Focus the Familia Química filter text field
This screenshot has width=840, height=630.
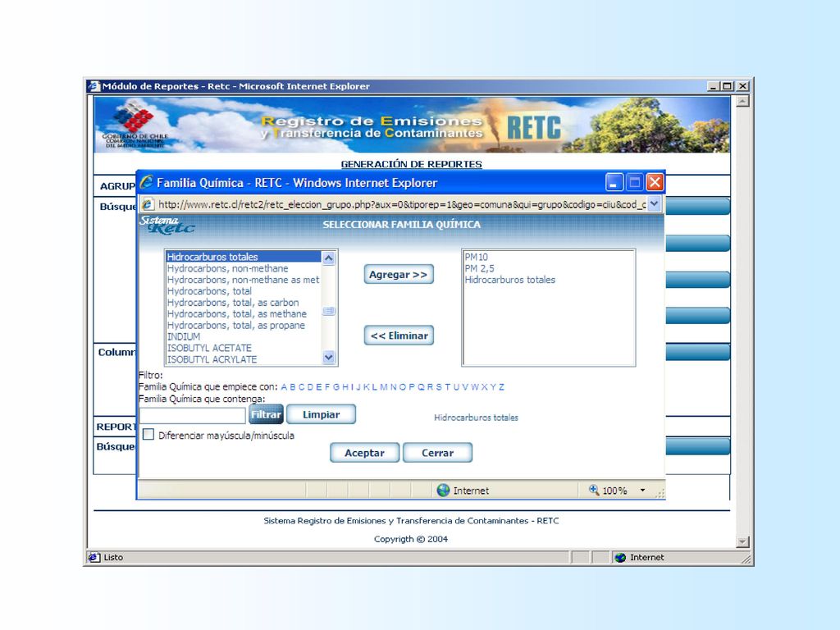pos(192,415)
